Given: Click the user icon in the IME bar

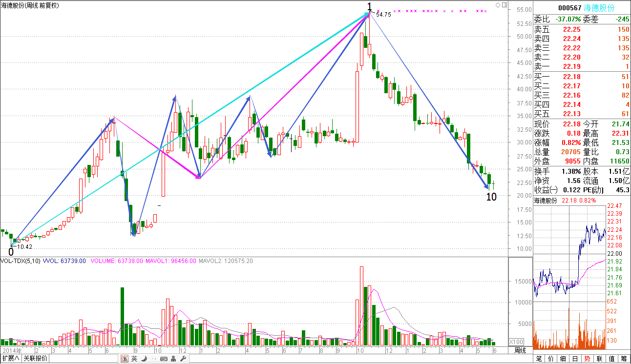Looking at the screenshot, I should tap(174, 359).
